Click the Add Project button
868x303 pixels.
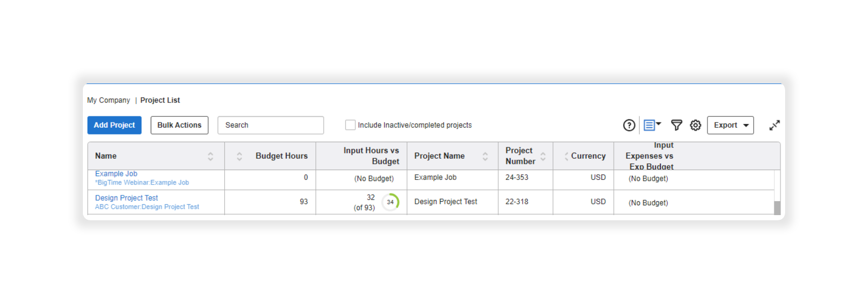click(x=114, y=125)
